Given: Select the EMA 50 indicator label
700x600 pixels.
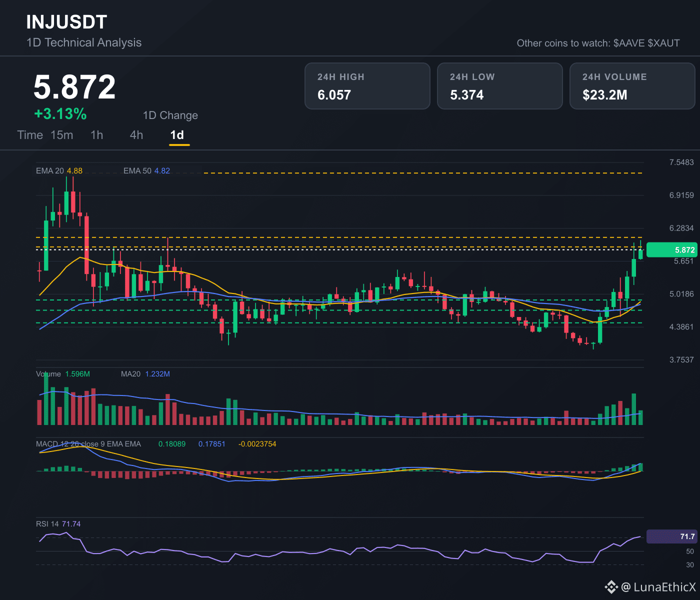Looking at the screenshot, I should tap(146, 171).
